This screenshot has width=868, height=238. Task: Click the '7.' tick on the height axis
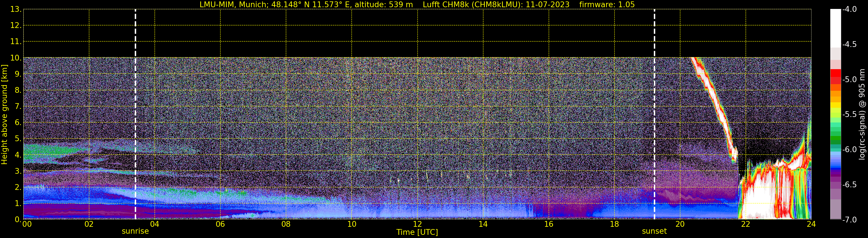[18, 107]
